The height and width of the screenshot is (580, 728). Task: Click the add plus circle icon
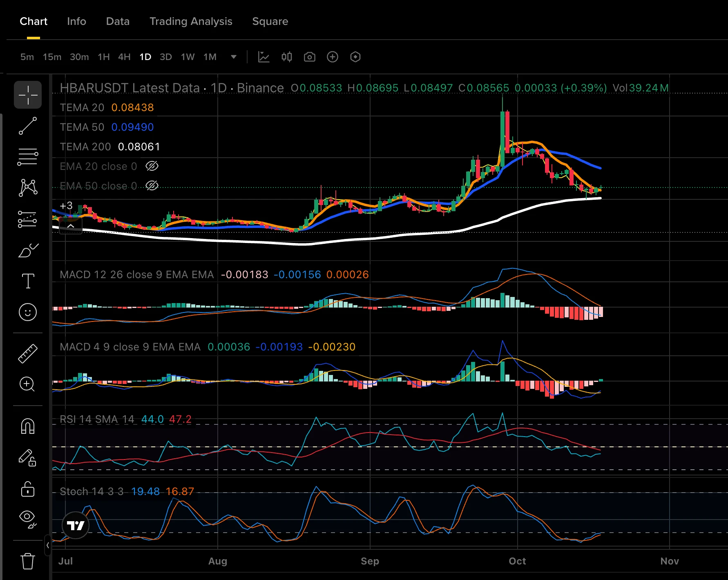click(x=333, y=57)
